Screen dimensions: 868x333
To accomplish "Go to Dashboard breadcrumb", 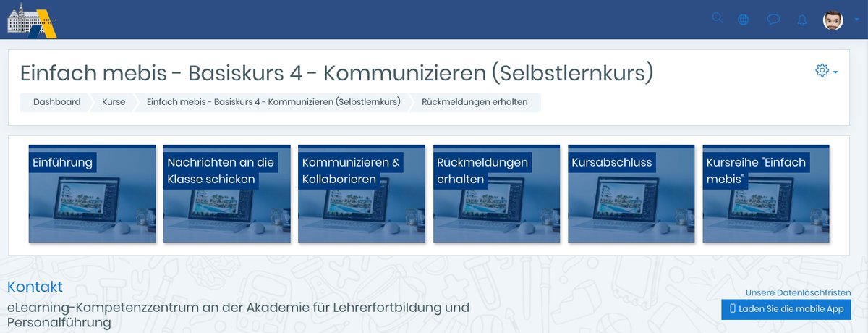I will point(57,102).
